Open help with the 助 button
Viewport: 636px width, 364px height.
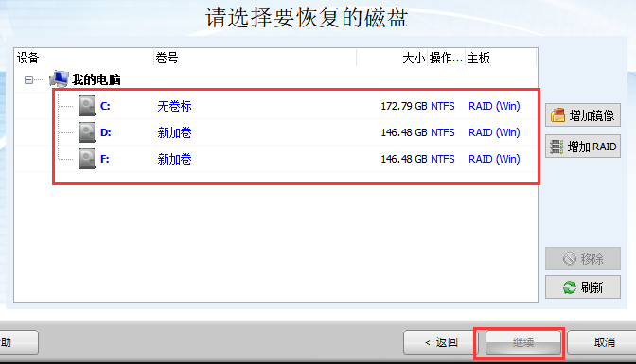[18, 342]
